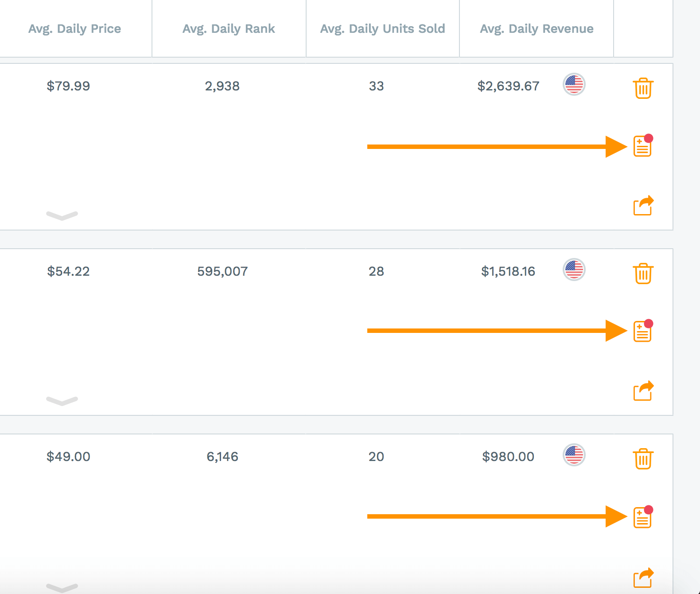Share the $79.99 product
700x594 pixels.
(643, 206)
